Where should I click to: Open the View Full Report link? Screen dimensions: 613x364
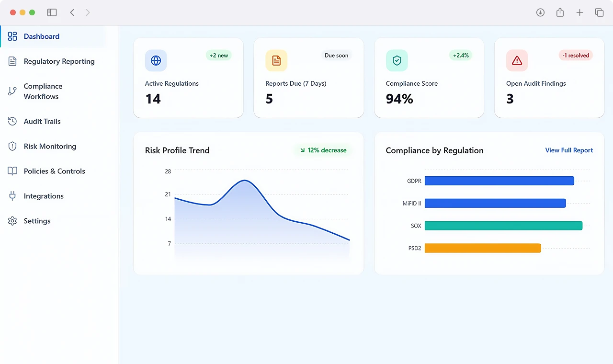pyautogui.click(x=569, y=150)
